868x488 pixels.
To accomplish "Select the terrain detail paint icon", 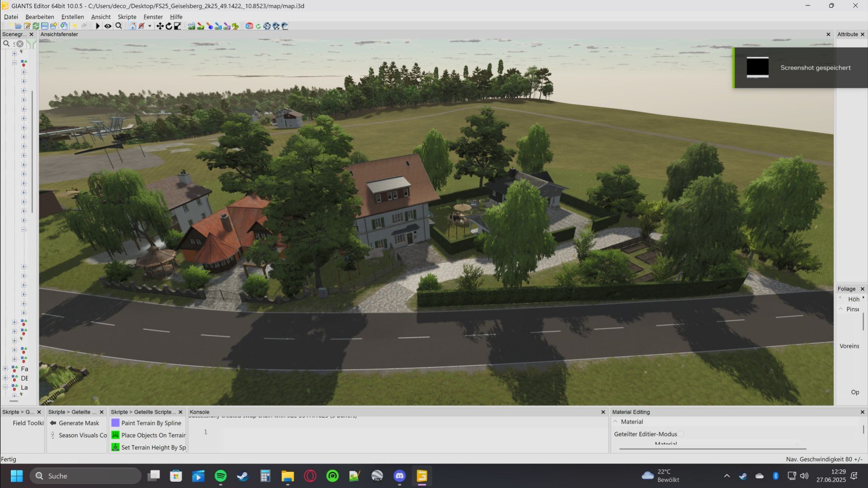I will (x=200, y=26).
